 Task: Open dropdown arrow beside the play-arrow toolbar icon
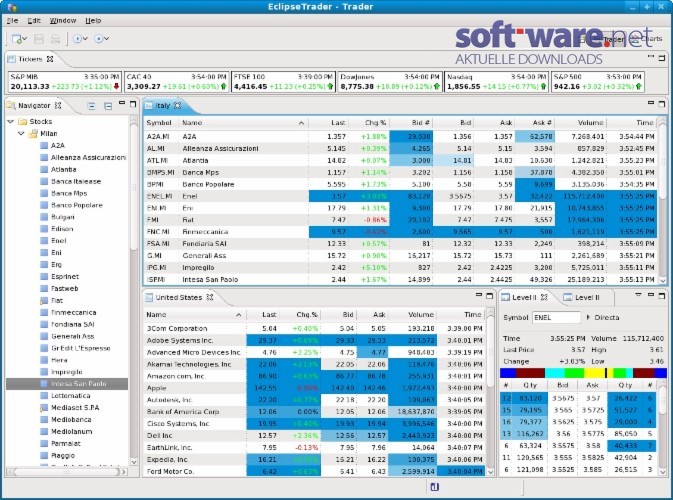tap(85, 39)
